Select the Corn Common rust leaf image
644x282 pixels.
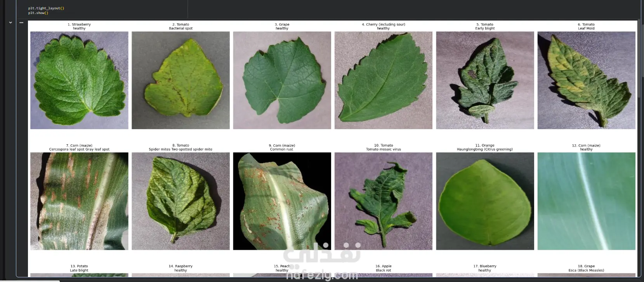tap(282, 201)
